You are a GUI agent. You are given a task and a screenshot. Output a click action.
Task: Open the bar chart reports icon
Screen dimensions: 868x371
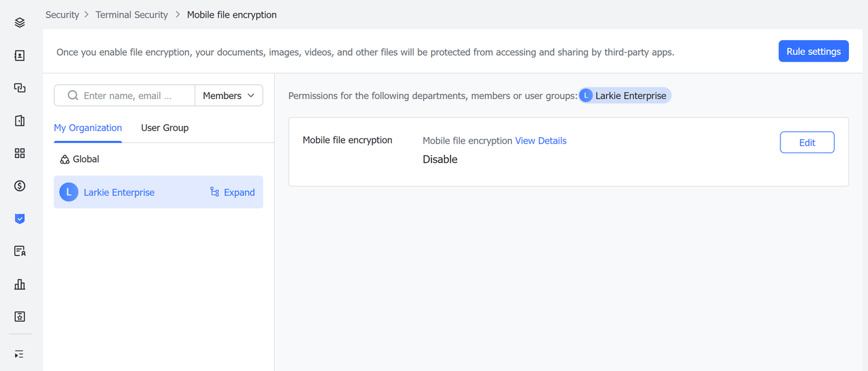pos(20,284)
